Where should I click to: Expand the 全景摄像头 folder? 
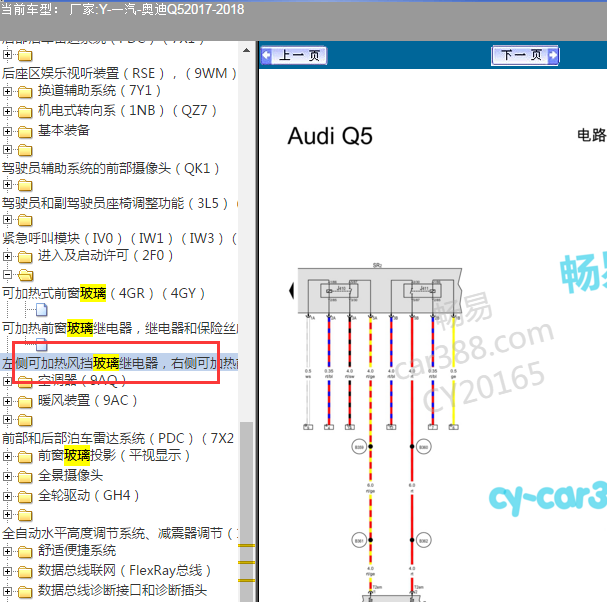pos(7,476)
